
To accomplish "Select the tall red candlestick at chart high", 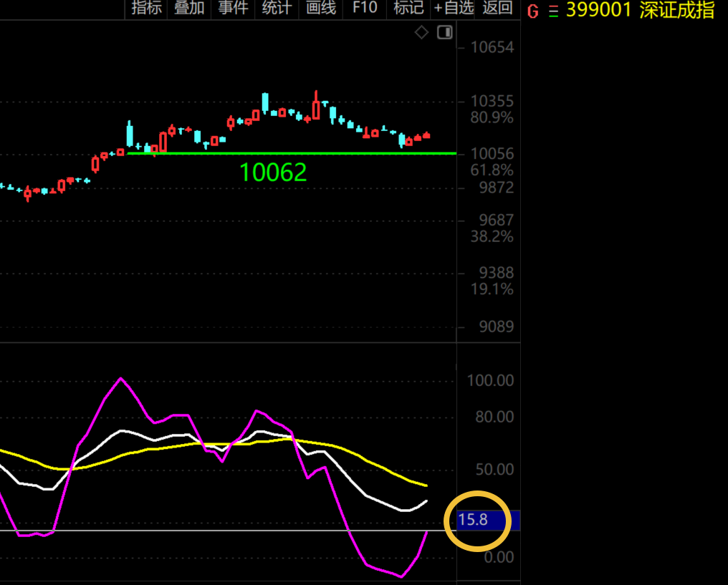I will pos(316,105).
